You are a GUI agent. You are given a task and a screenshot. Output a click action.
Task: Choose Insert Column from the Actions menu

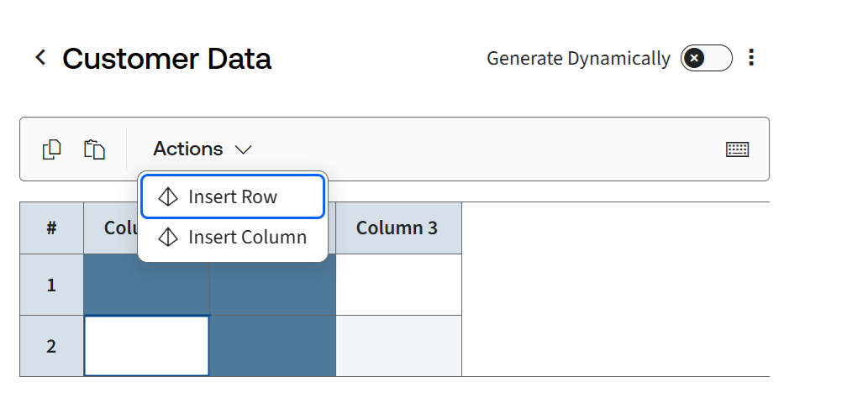pos(233,237)
